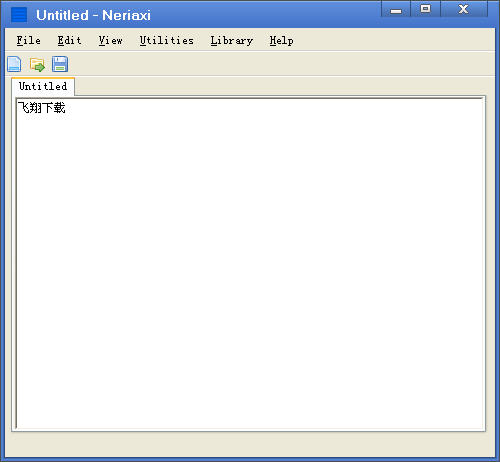Create a new document with the blank page icon
This screenshot has width=500, height=462.
click(14, 64)
